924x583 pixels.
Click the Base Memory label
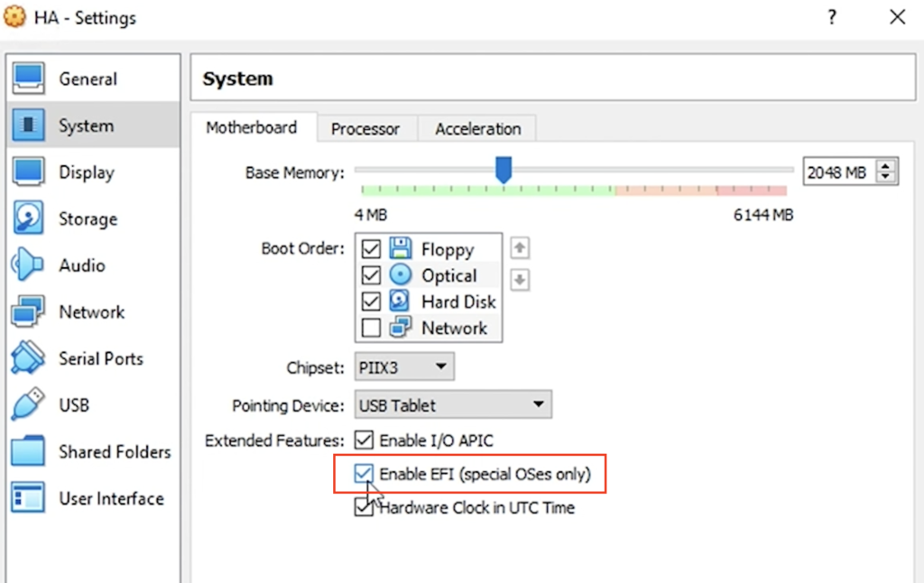click(295, 172)
